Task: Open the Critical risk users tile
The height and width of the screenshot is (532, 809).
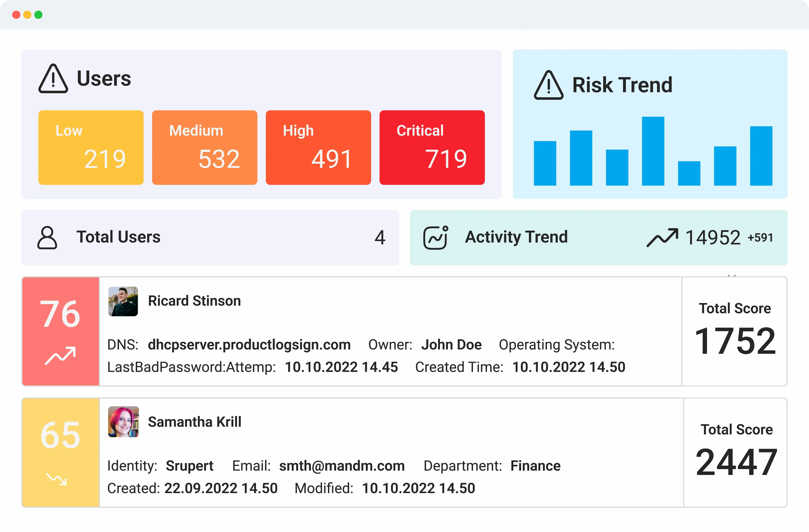Action: [x=432, y=147]
